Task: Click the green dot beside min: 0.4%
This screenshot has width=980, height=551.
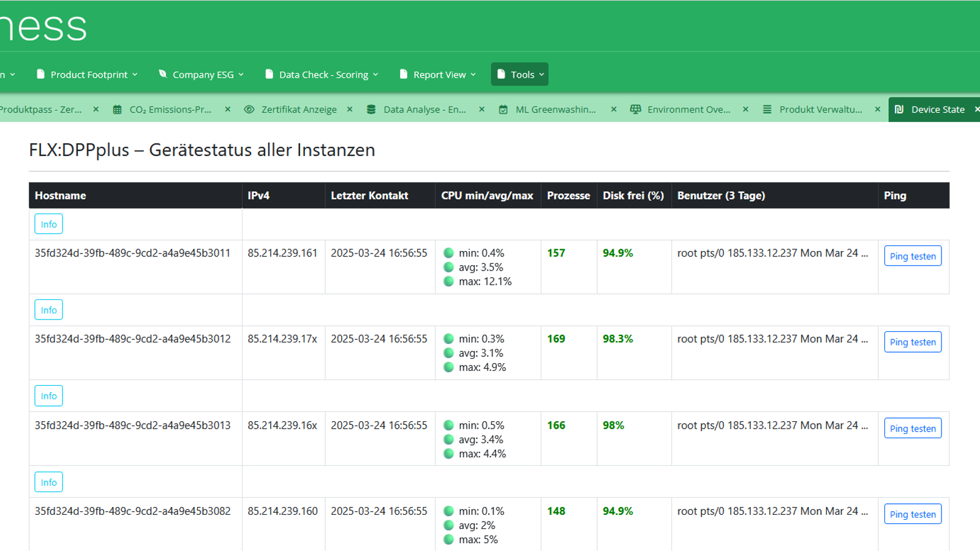Action: pos(448,253)
